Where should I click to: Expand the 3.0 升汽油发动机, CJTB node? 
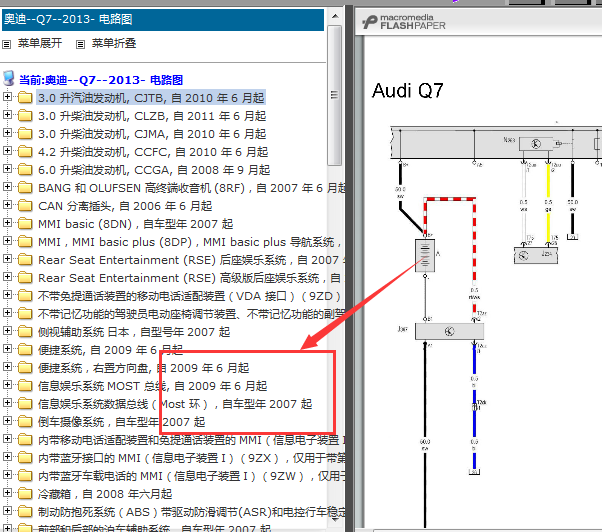7,96
